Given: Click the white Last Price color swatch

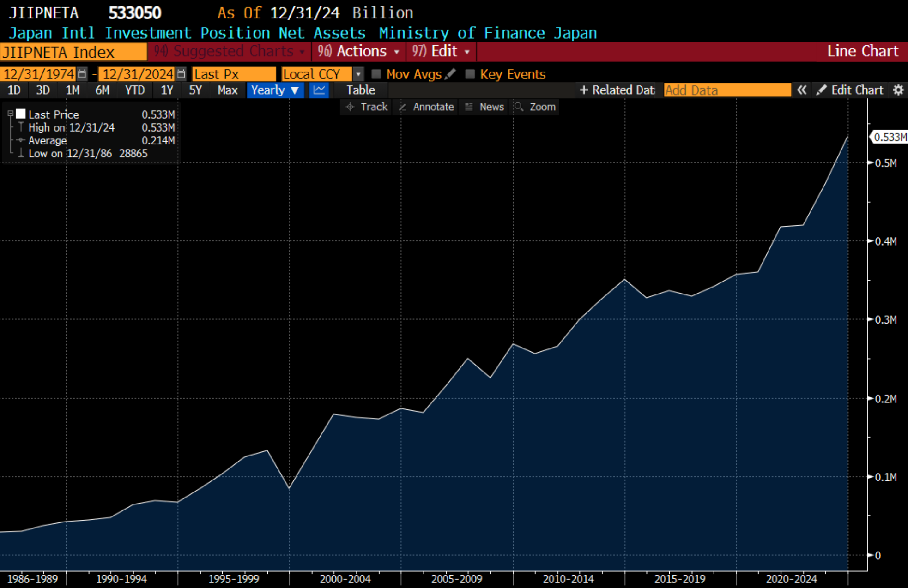Looking at the screenshot, I should coord(21,114).
